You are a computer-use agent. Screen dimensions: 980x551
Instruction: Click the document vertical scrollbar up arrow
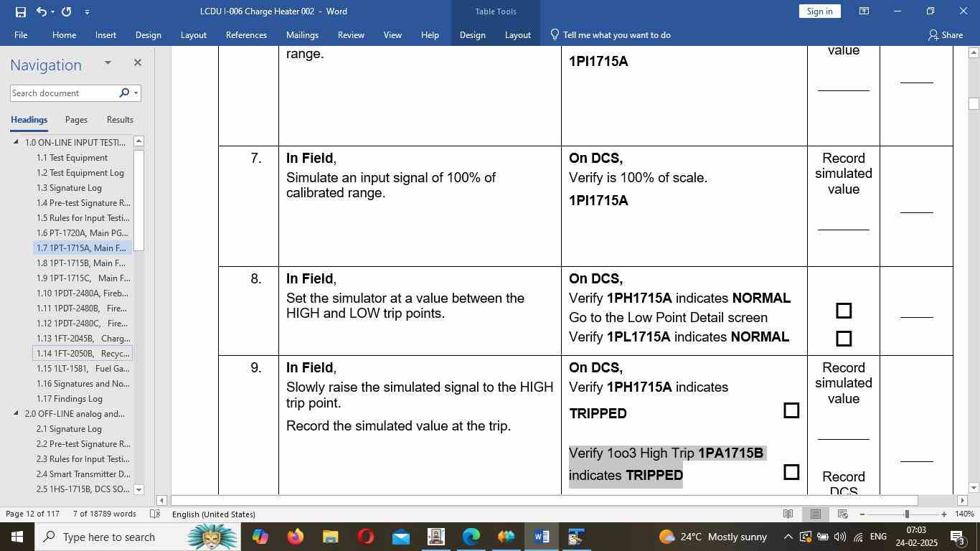click(974, 52)
